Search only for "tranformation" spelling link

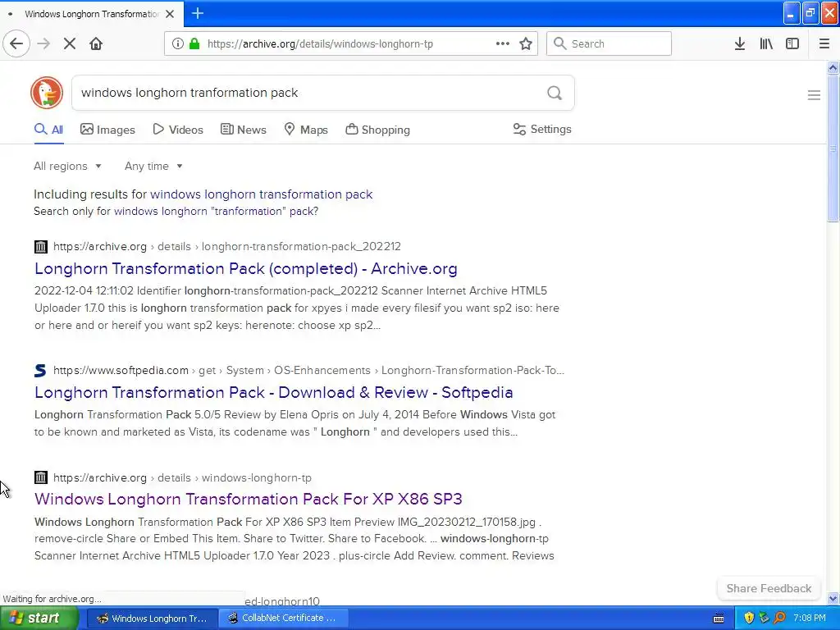pyautogui.click(x=216, y=211)
